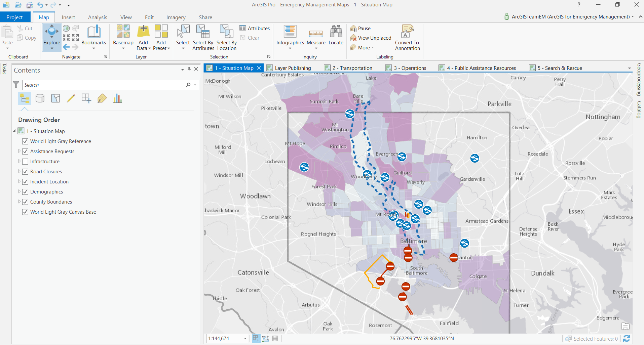Toggle Incident Location layer checkbox
This screenshot has height=345, width=644.
pyautogui.click(x=25, y=182)
